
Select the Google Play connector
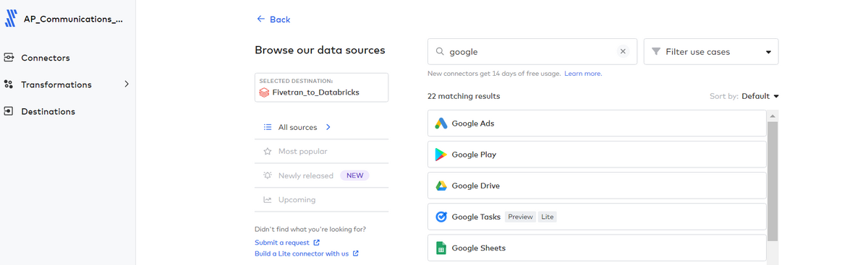click(597, 155)
